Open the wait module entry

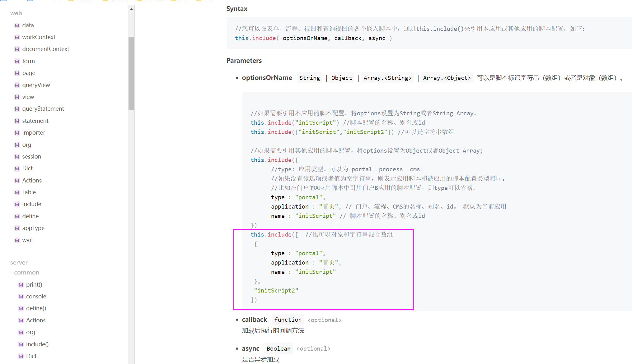click(27, 240)
